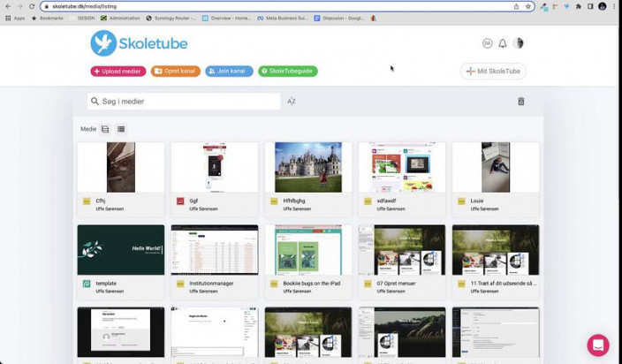622x364 pixels.
Task: Open the Bookiie bugs on the iPad video
Action: click(307, 250)
